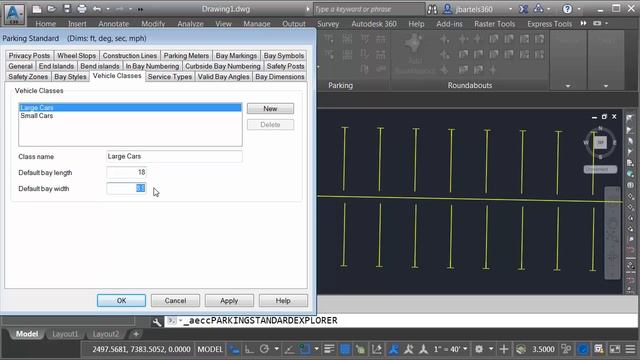Click the wrench customize icon beside command line
Screen dimensions: 640x360
pos(157,322)
